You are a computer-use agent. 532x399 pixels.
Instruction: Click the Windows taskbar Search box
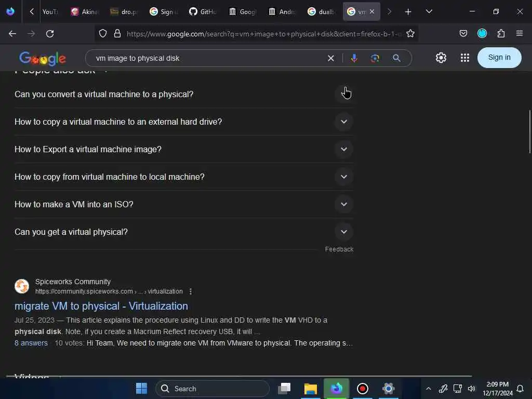[x=212, y=389]
